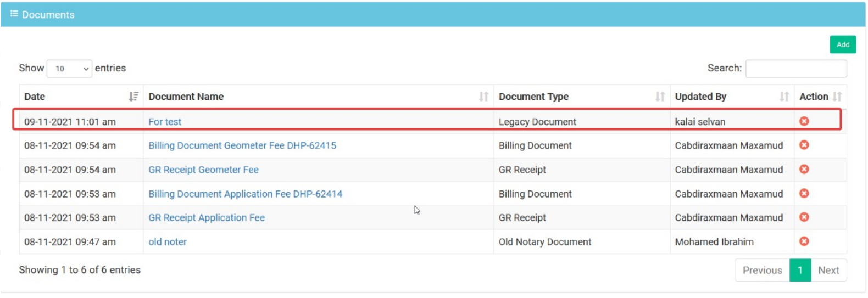The width and height of the screenshot is (868, 298).
Task: Select pagination page 1
Action: (800, 270)
